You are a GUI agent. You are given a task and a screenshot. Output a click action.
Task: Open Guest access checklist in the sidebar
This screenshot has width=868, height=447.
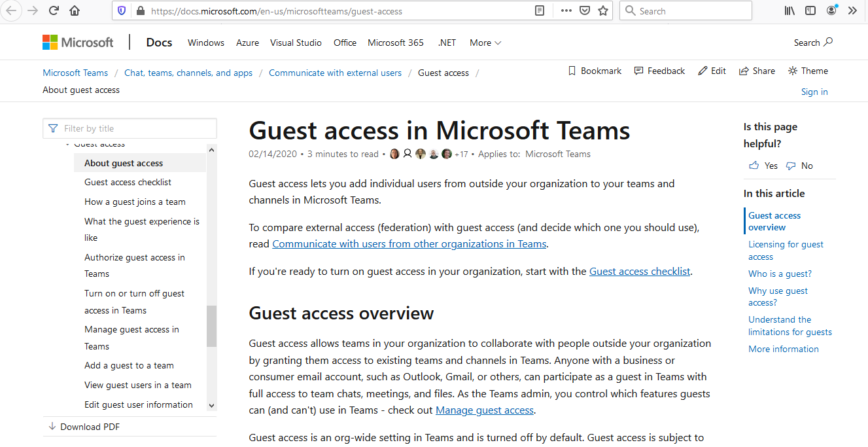click(128, 182)
